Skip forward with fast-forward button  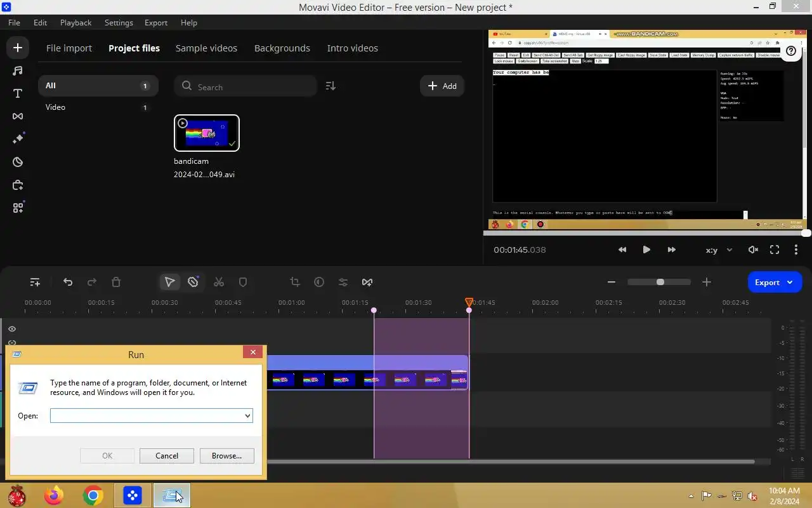click(x=671, y=250)
